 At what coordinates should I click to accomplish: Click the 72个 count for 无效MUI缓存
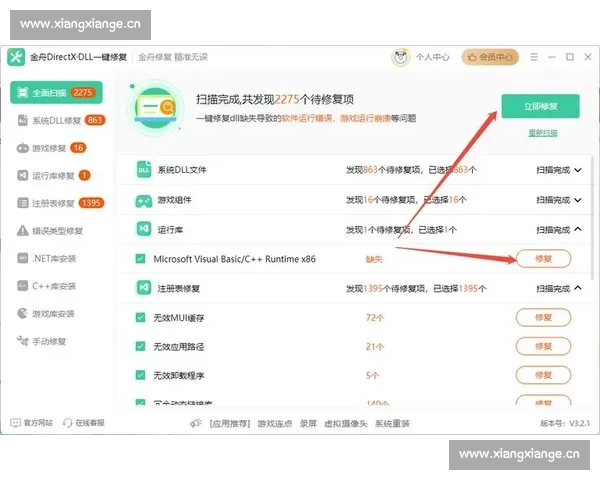coord(375,317)
